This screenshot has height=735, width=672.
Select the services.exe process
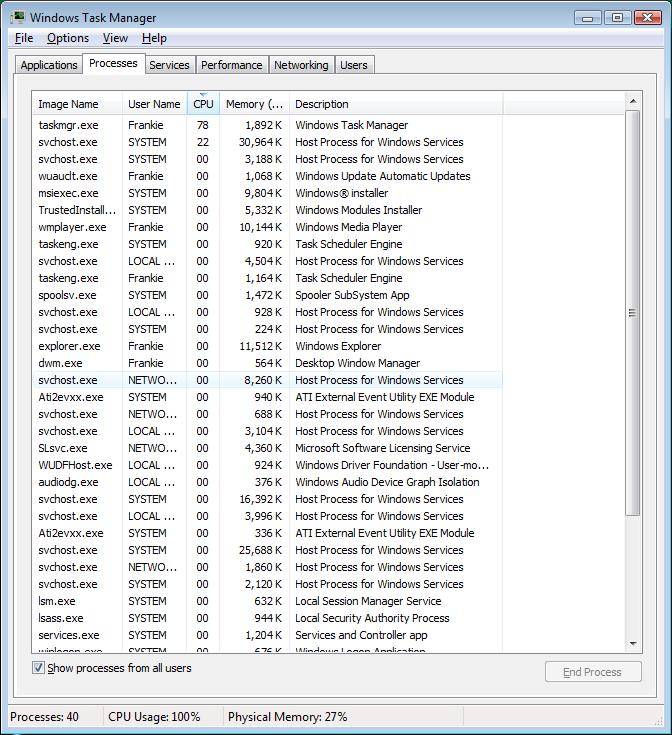[x=267, y=635]
